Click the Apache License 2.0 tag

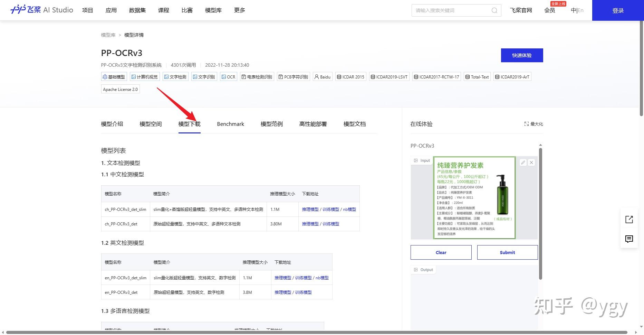[121, 89]
